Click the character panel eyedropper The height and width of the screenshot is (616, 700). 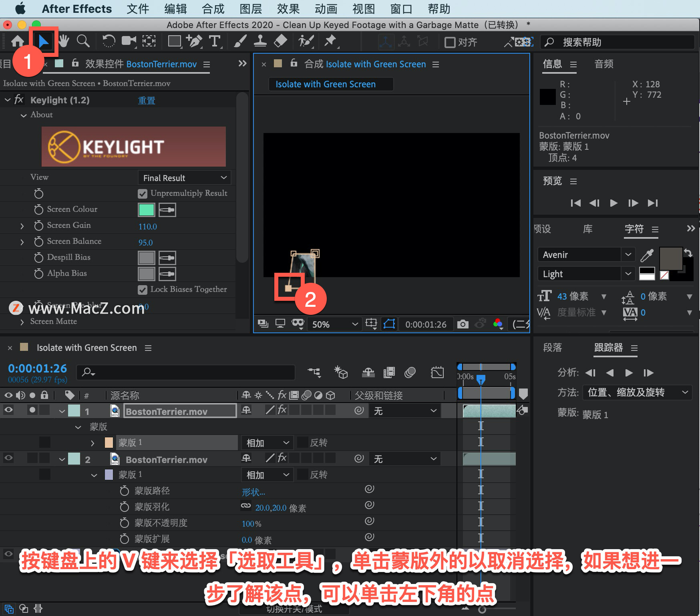point(647,255)
